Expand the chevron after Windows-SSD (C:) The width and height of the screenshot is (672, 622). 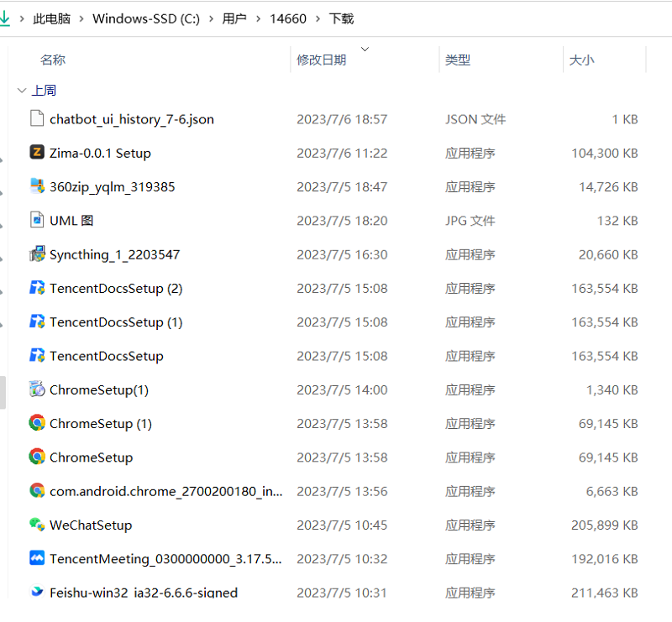coord(212,18)
